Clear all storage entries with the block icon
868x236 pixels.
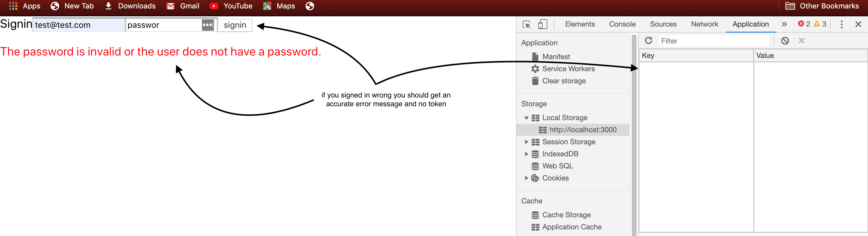pos(785,40)
